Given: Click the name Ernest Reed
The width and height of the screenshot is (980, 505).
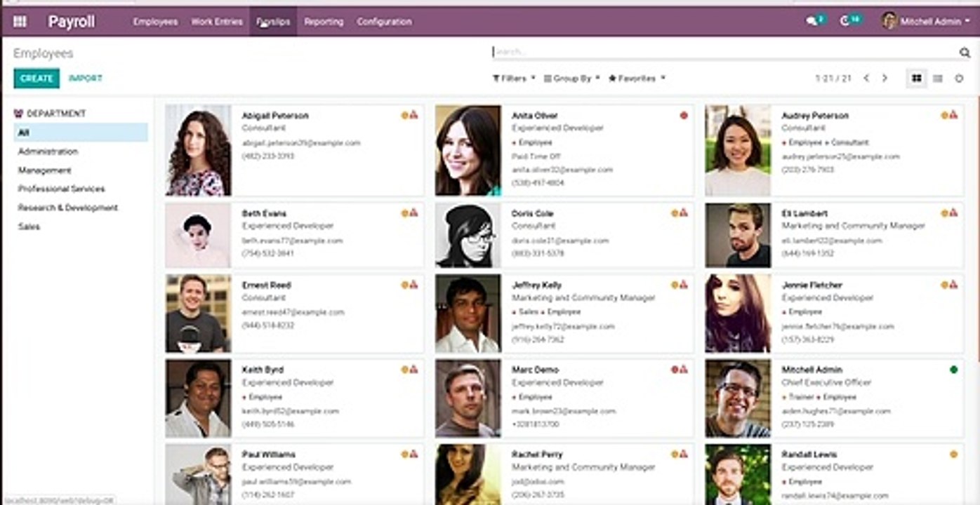Looking at the screenshot, I should (266, 285).
